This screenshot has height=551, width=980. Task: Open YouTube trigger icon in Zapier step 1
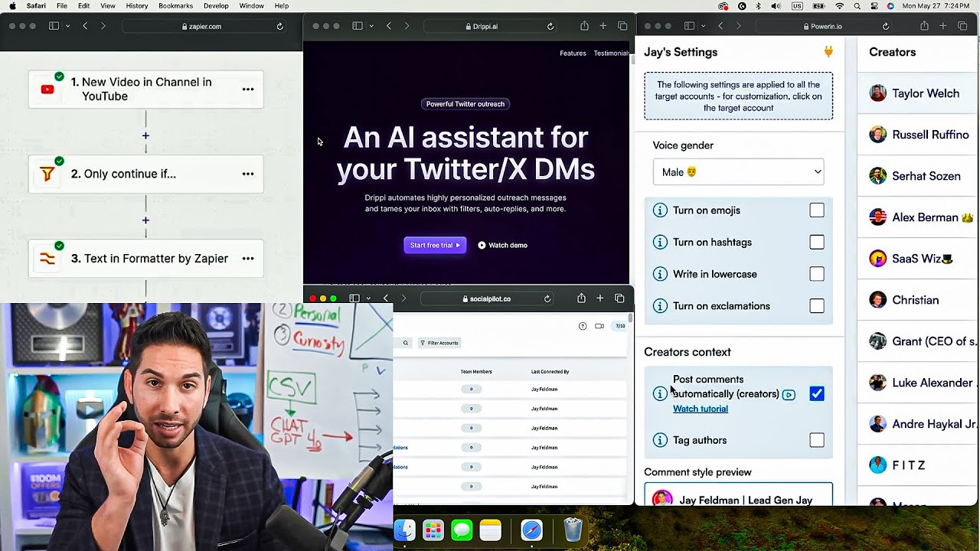pyautogui.click(x=47, y=90)
